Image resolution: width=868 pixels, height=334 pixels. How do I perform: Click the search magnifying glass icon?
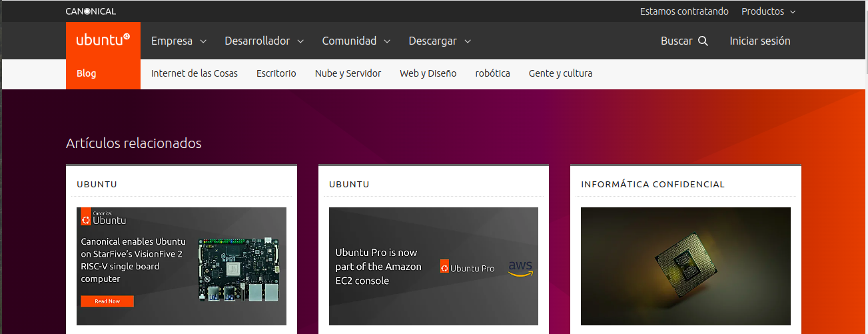(703, 41)
